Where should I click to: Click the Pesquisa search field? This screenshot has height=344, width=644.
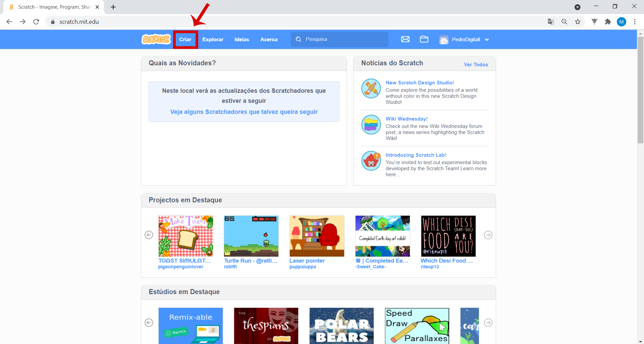pos(339,39)
